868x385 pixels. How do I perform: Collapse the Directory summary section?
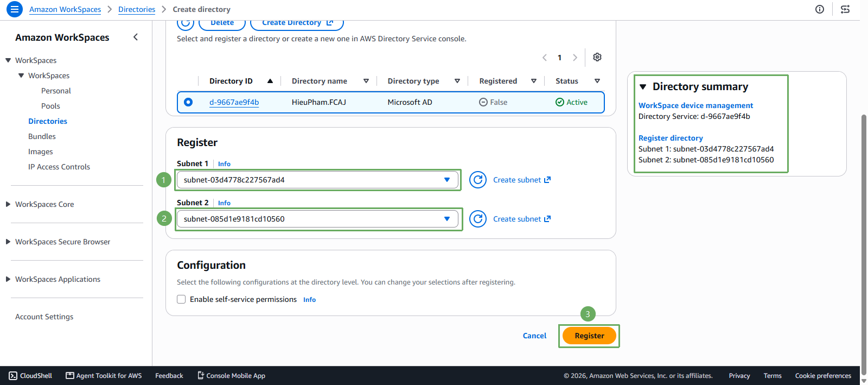pos(643,87)
